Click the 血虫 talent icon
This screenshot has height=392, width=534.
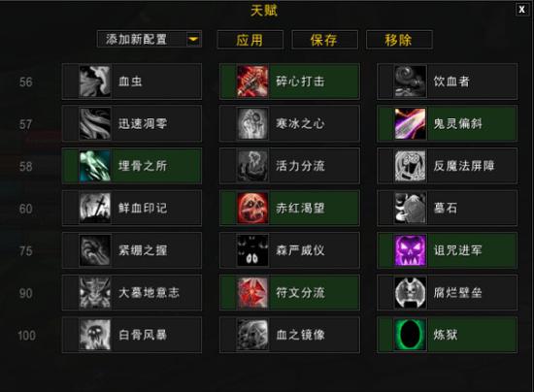pyautogui.click(x=95, y=82)
